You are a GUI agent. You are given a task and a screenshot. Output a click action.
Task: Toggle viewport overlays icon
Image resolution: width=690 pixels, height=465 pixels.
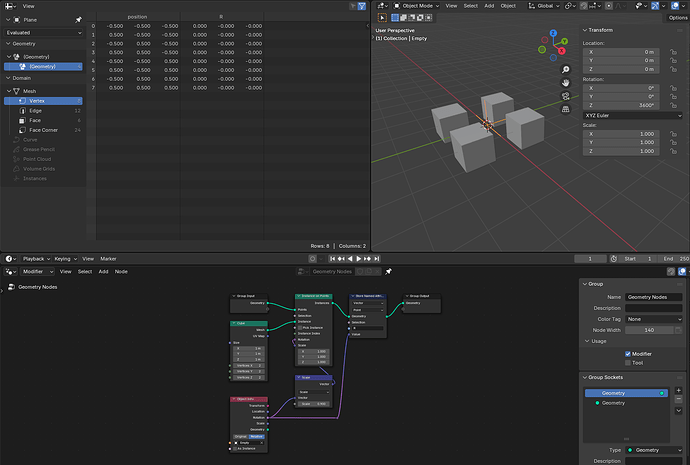click(x=675, y=6)
